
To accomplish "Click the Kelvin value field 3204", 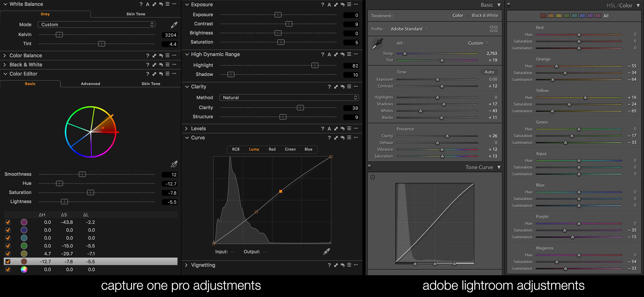I will [170, 35].
